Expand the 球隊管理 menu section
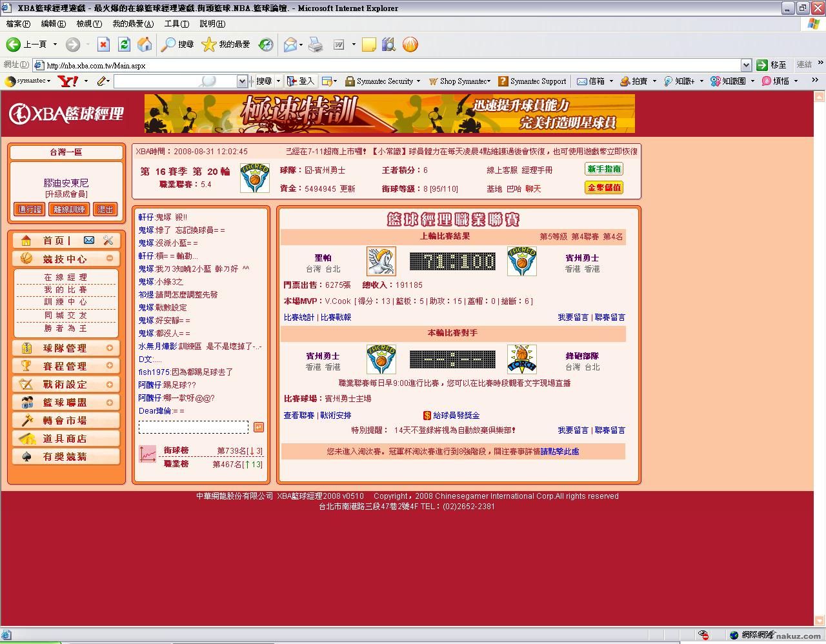Viewport: 826px width, 644px height. pyautogui.click(x=110, y=348)
